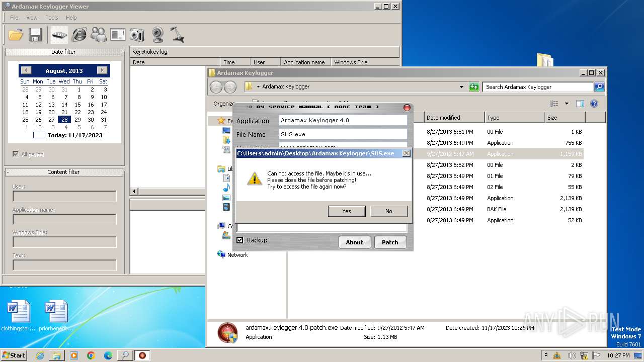Image resolution: width=644 pixels, height=362 pixels.
Task: Sort files by Date modified column
Action: click(454, 118)
